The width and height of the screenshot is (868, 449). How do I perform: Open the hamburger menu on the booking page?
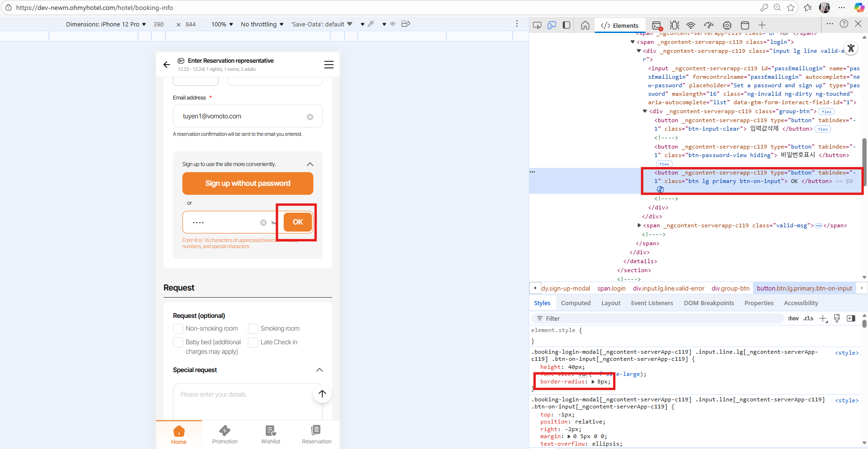click(329, 65)
